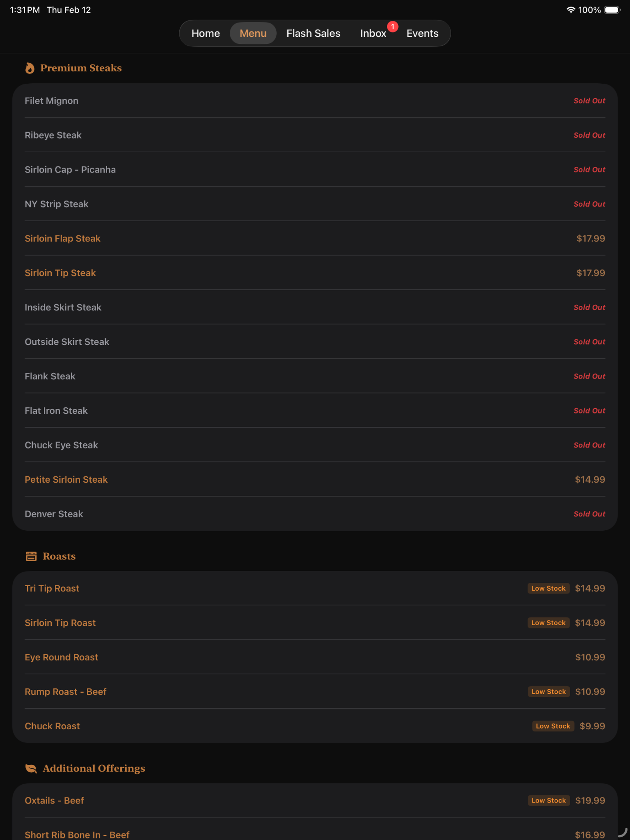Select Petite Sirloin Steak
The width and height of the screenshot is (630, 840).
tap(315, 480)
